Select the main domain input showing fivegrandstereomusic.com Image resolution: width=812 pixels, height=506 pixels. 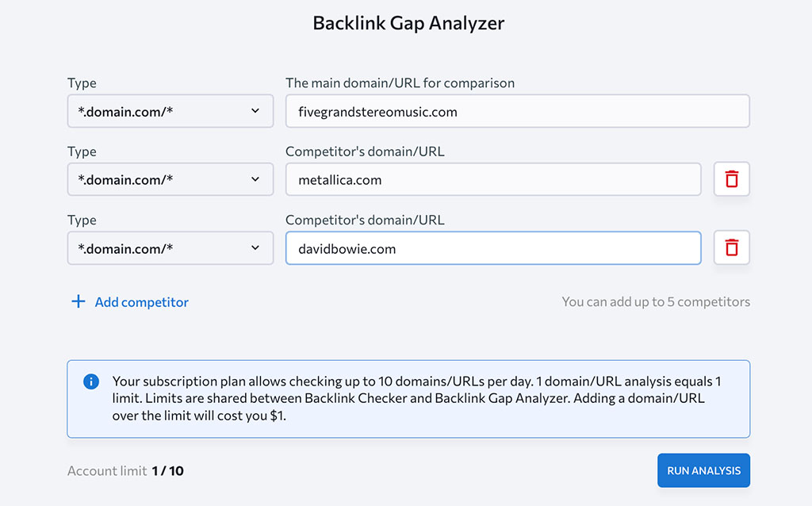tap(517, 111)
